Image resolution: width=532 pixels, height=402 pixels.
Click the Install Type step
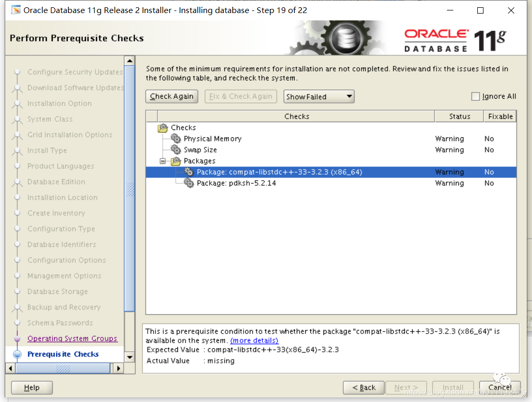47,150
